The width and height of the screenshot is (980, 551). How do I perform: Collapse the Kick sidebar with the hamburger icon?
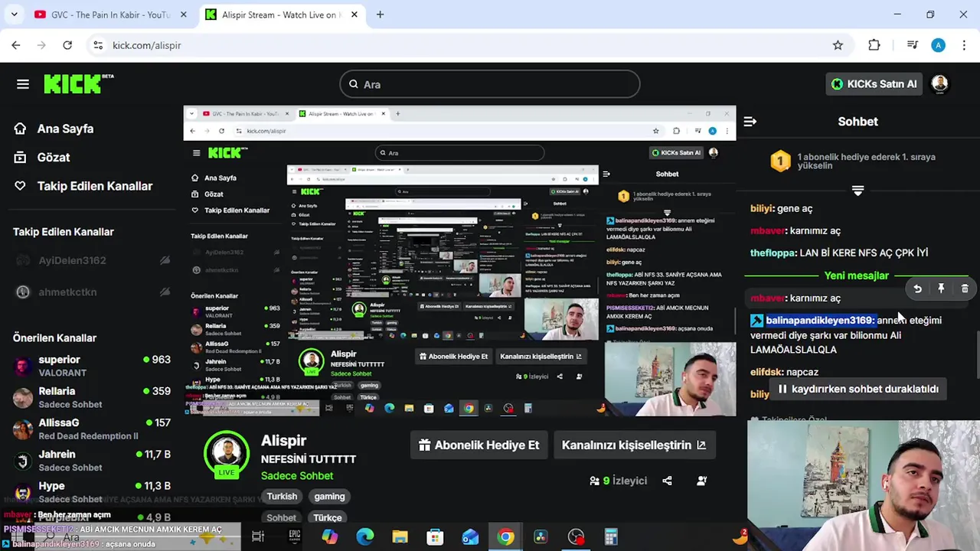point(22,84)
